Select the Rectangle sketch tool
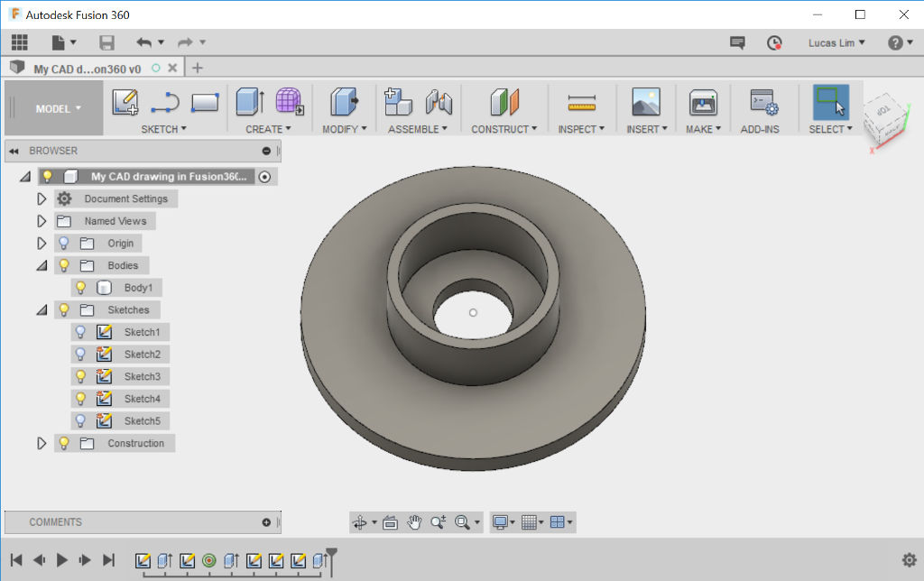 (205, 102)
